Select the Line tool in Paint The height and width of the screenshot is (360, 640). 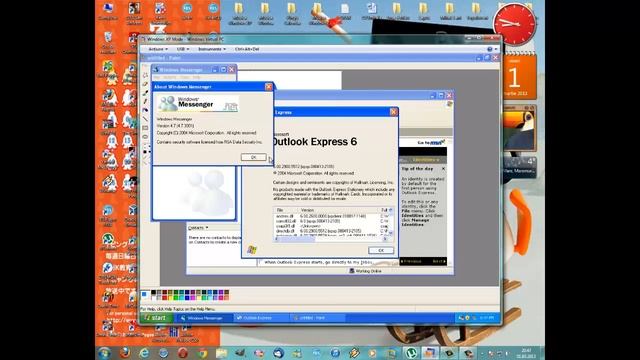click(145, 119)
